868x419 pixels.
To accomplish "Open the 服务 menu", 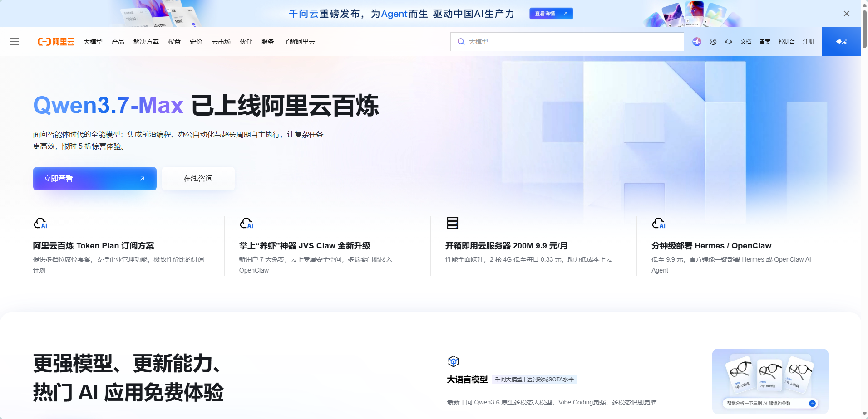I will [268, 42].
